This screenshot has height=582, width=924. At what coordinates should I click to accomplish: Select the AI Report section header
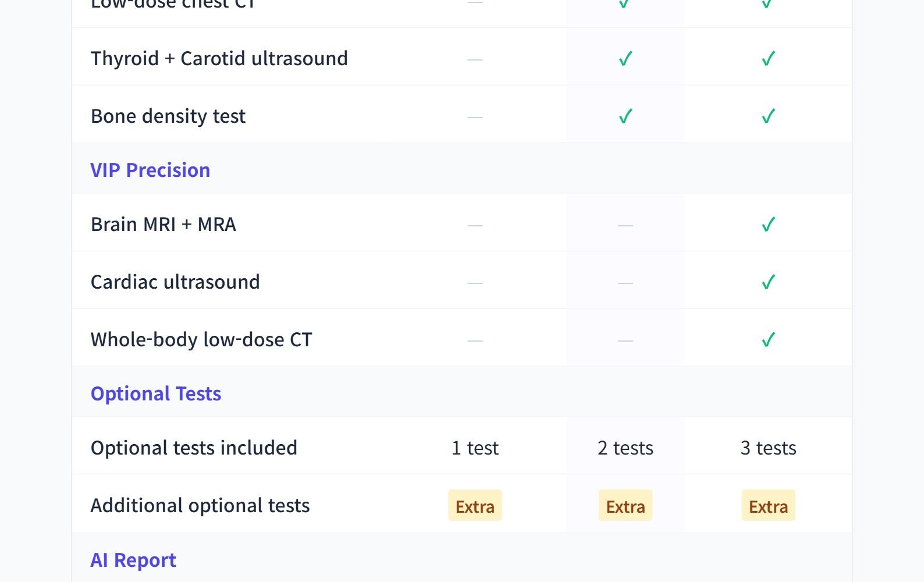[133, 560]
